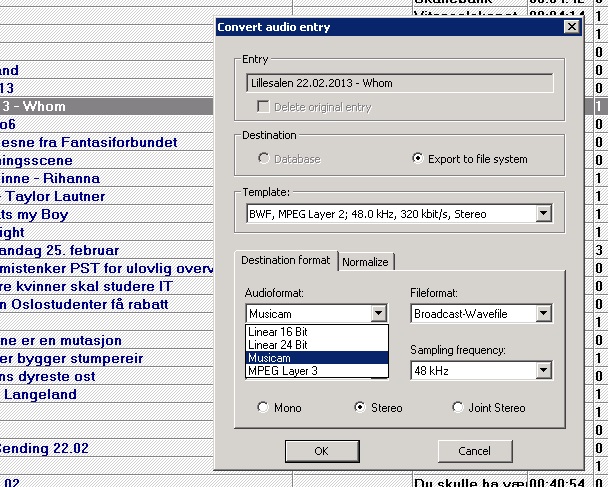Screen dimensions: 608x487
Task: Select row 'inne - Rihanna'
Action: (106, 178)
